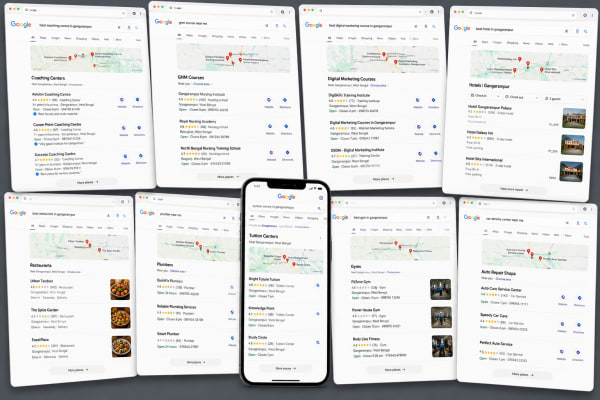The height and width of the screenshot is (400, 600).
Task: Click search box in Digital Marketing Courses window
Action: pos(381,26)
